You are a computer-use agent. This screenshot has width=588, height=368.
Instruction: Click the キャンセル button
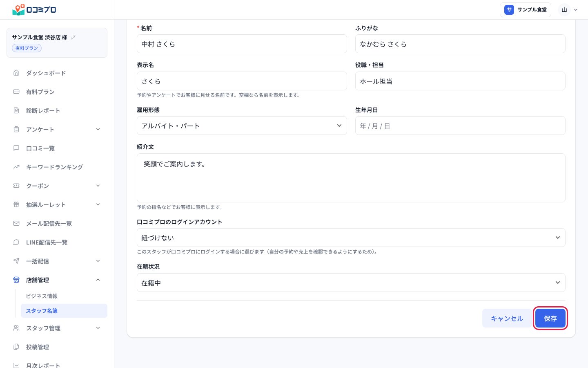[x=507, y=318]
